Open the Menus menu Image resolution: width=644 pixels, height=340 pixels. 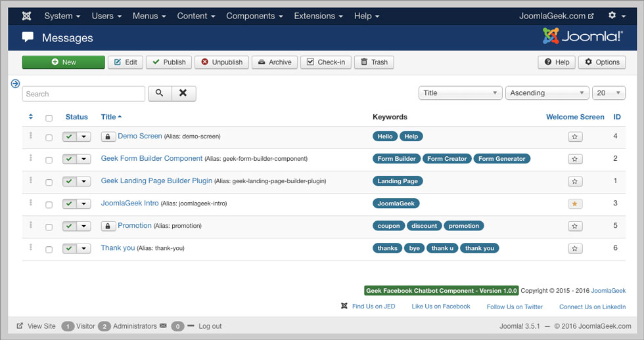coord(149,16)
